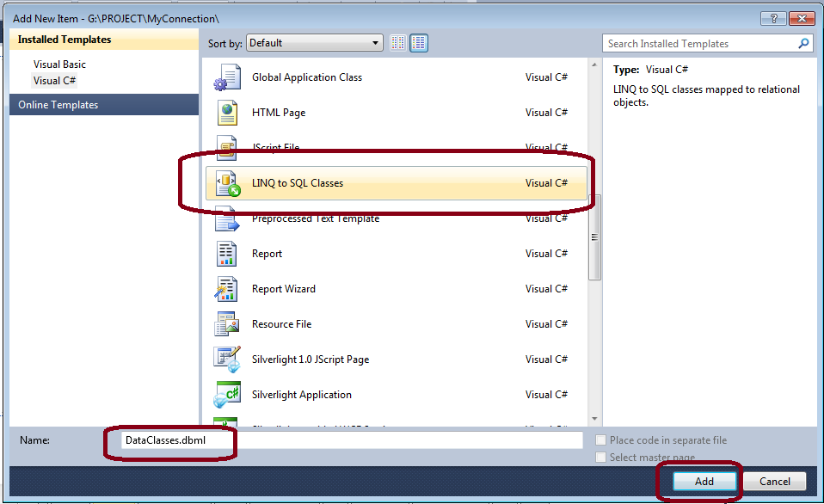Viewport: 824px width, 504px height.
Task: Switch to medium icons list view
Action: point(419,43)
